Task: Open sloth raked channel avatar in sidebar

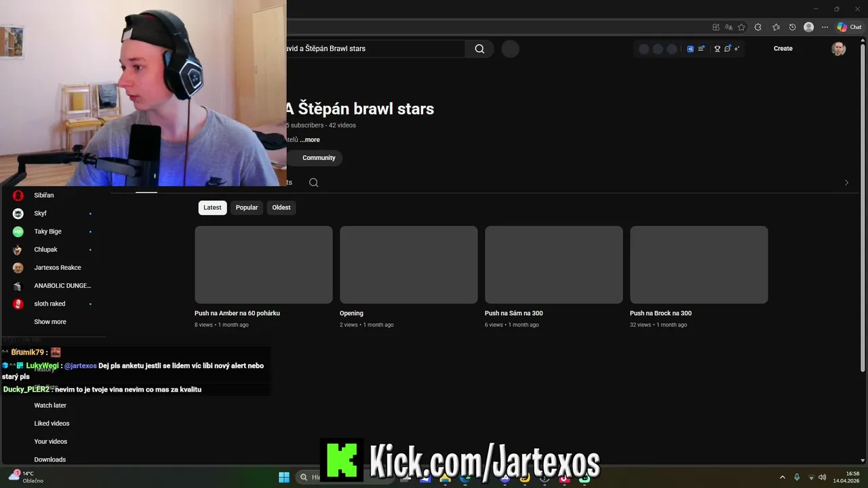Action: 18,304
